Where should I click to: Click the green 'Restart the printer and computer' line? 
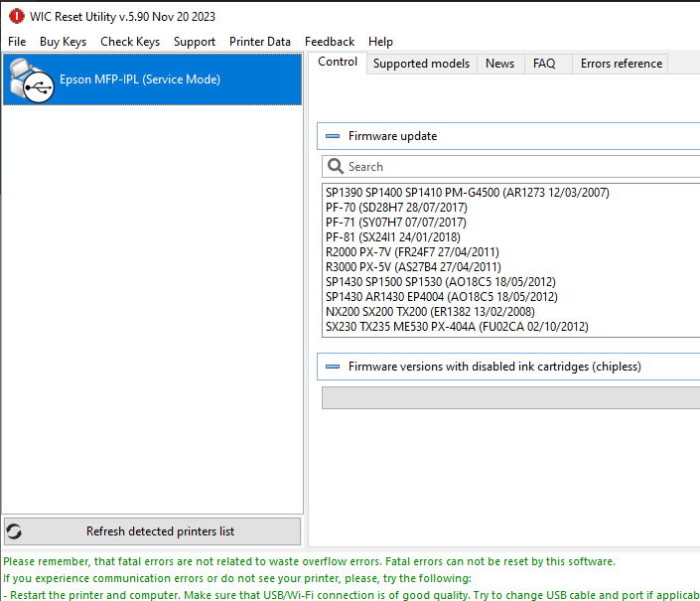[350, 595]
